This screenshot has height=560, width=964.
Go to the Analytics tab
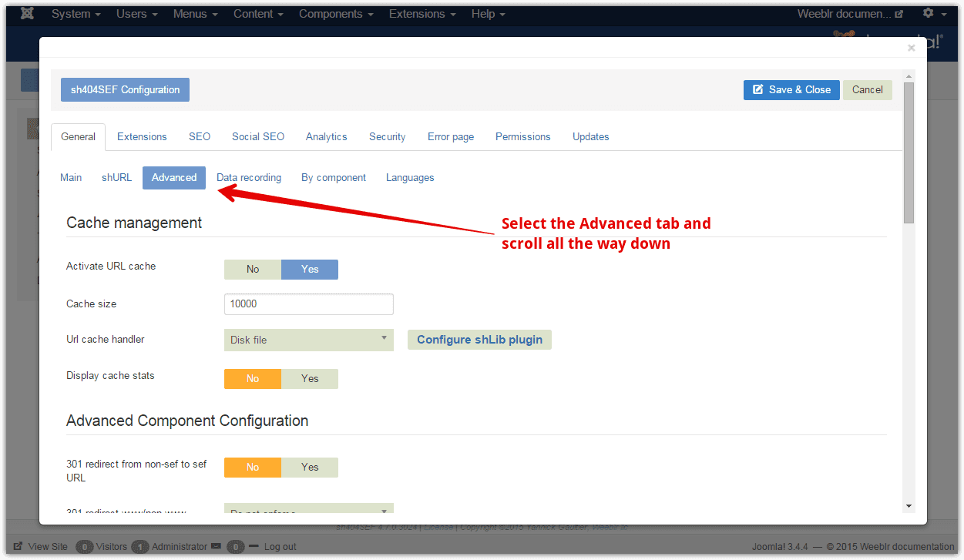(327, 136)
